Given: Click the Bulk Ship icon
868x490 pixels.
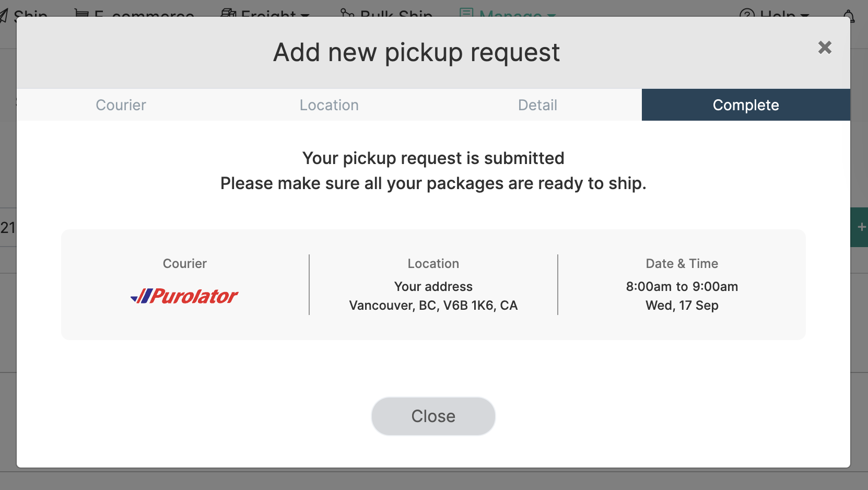Looking at the screenshot, I should pos(348,13).
